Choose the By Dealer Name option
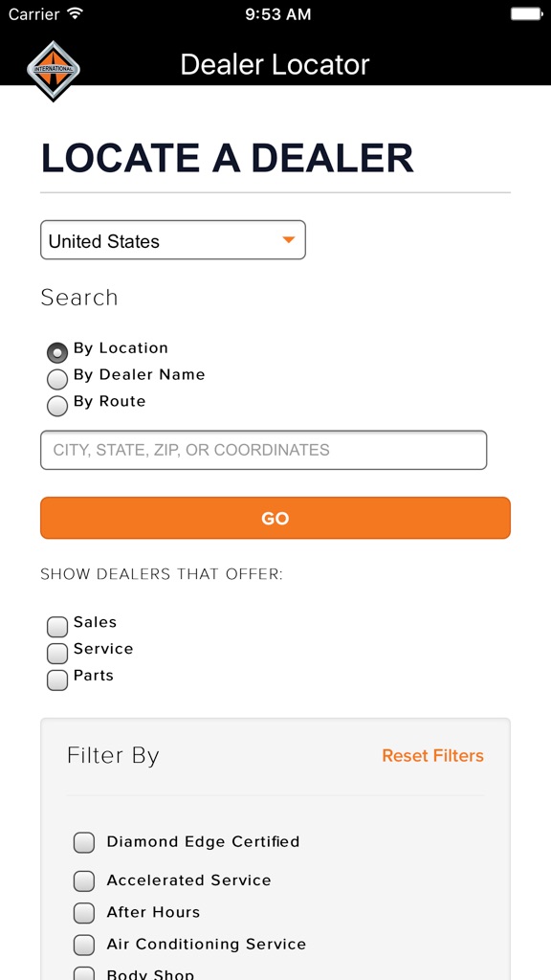 click(x=56, y=379)
